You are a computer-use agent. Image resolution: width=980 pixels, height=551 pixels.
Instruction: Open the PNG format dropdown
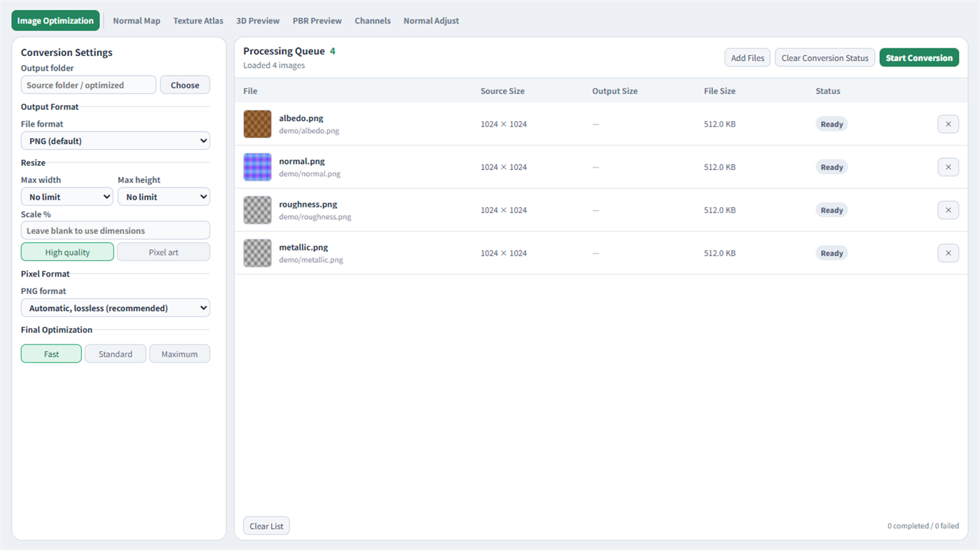click(x=116, y=308)
